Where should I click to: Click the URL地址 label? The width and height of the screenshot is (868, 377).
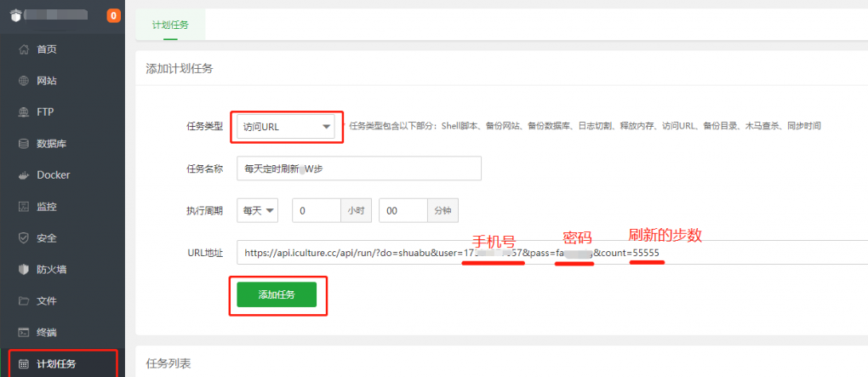(x=205, y=253)
